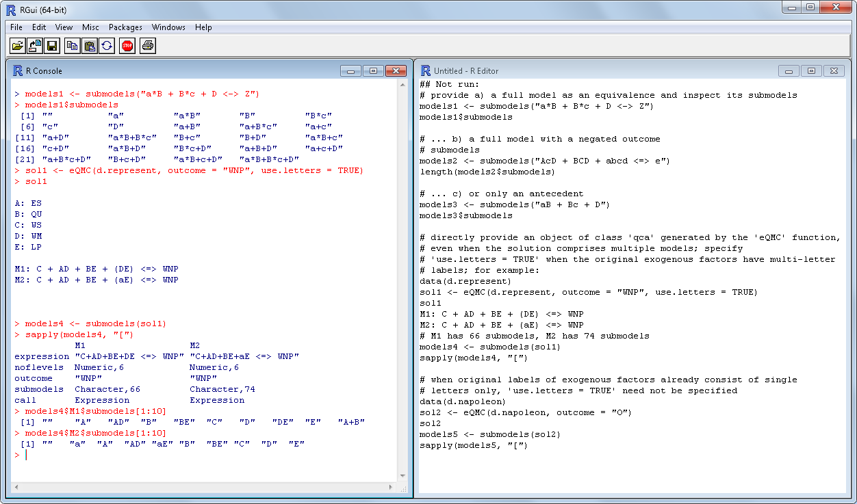Click the R Console window's R logo icon
The height and width of the screenshot is (504, 857).
pos(18,70)
